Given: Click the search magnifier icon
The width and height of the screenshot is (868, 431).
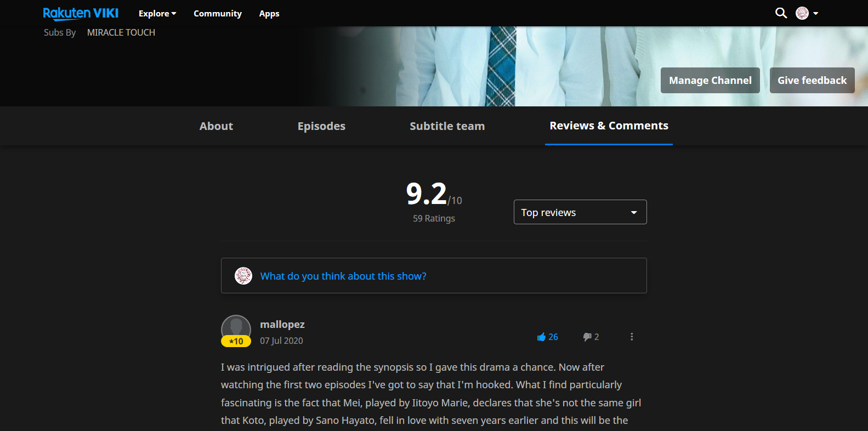Looking at the screenshot, I should (x=781, y=13).
